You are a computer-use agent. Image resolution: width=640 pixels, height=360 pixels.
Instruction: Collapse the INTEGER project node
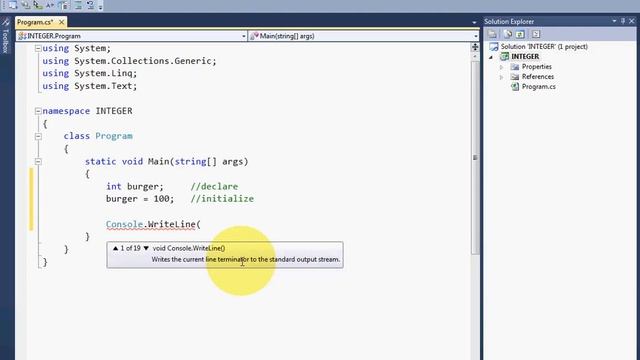tap(491, 57)
